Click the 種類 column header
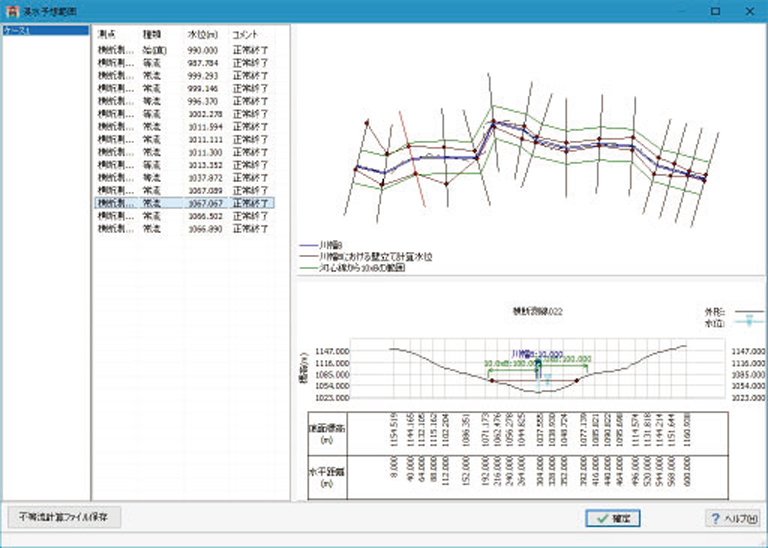 (x=152, y=34)
